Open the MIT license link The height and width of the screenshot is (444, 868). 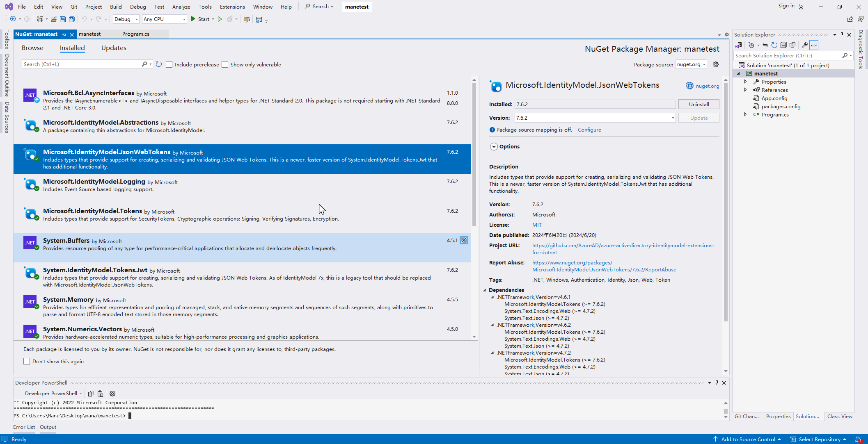pos(537,225)
